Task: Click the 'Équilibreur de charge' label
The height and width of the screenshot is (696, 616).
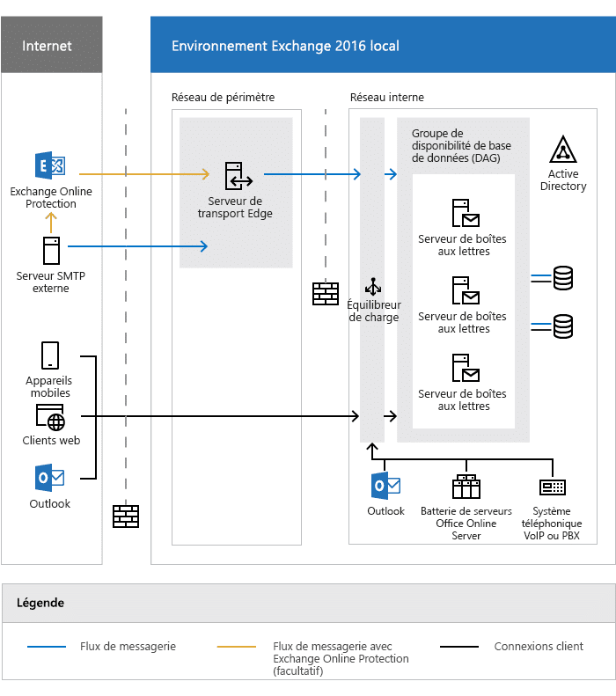Action: click(374, 311)
